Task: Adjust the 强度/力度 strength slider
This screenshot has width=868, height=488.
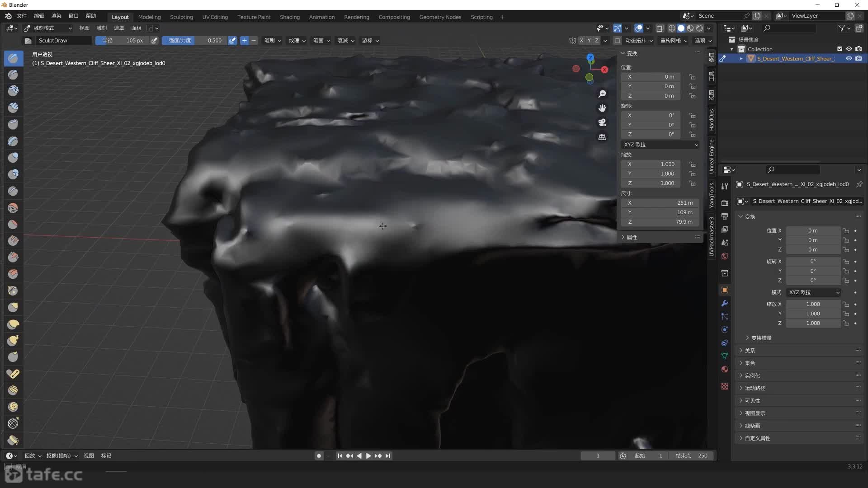Action: 195,41
